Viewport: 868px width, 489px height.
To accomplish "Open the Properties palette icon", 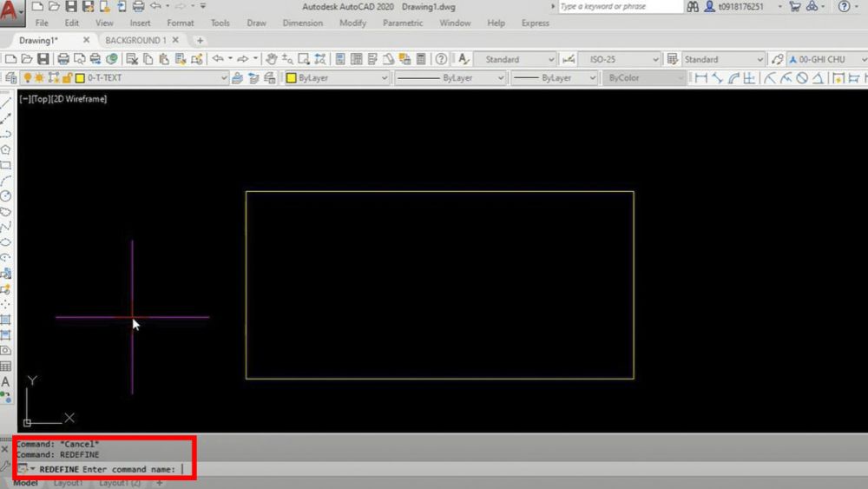I will click(x=340, y=59).
